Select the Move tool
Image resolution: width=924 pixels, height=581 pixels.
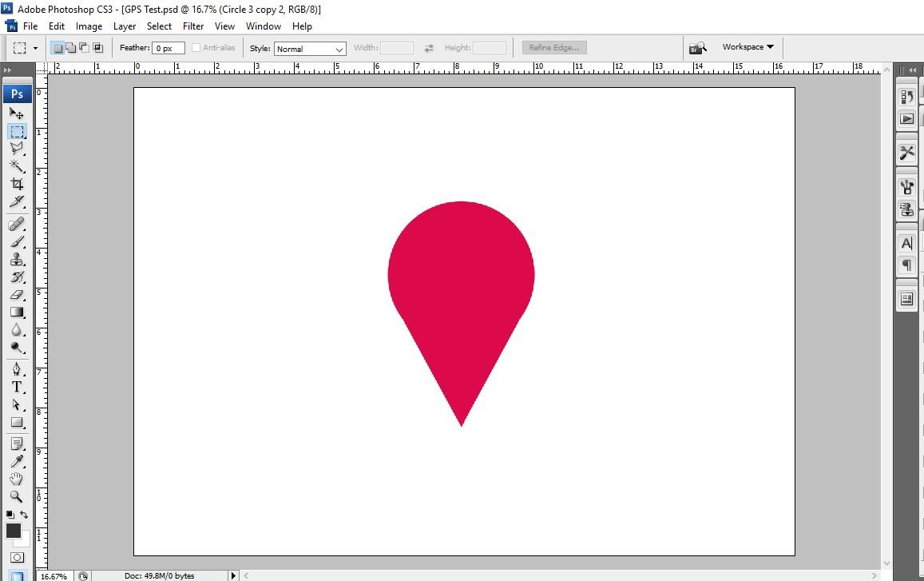coord(17,113)
